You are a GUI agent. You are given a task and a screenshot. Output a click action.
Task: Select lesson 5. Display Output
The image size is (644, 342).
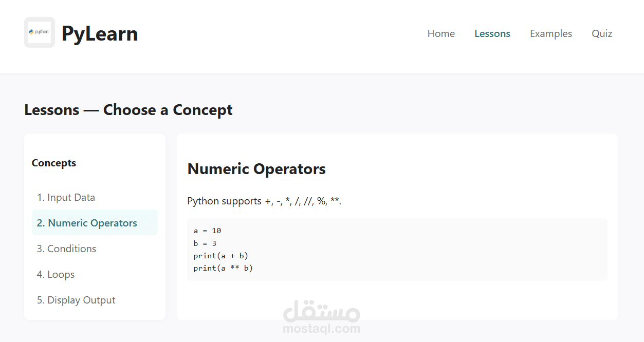pyautogui.click(x=76, y=300)
